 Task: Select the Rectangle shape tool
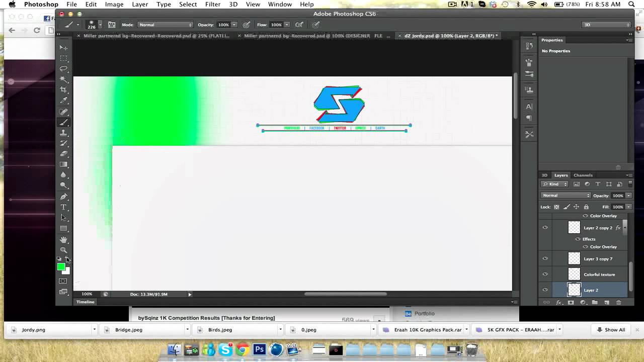[x=63, y=228]
